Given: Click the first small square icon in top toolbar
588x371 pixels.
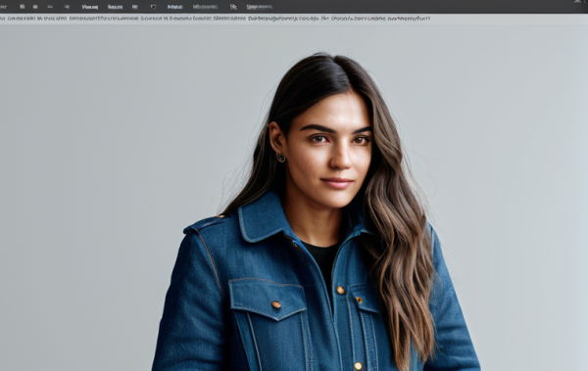Looking at the screenshot, I should (23, 7).
